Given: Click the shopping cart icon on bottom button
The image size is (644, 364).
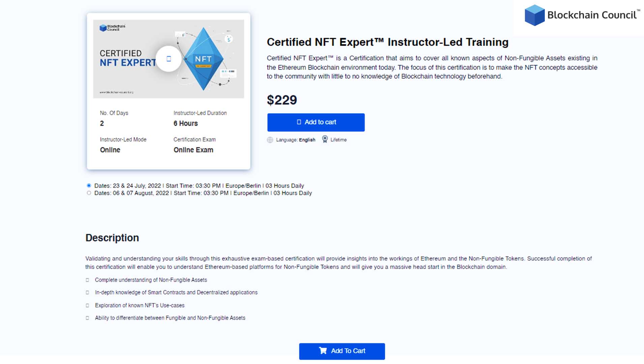Looking at the screenshot, I should pyautogui.click(x=323, y=351).
